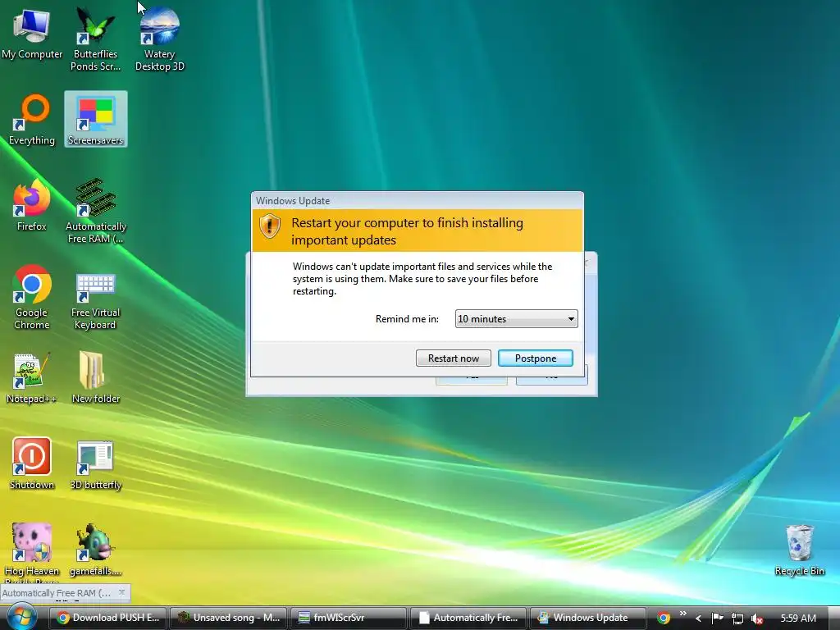Screen dimensions: 840x630
Task: Close the Automatically Free RAM tooltip
Action: tap(122, 592)
